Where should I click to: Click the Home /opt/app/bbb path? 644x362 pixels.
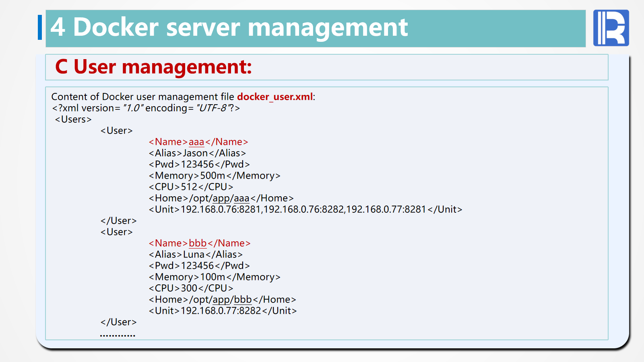(x=222, y=300)
